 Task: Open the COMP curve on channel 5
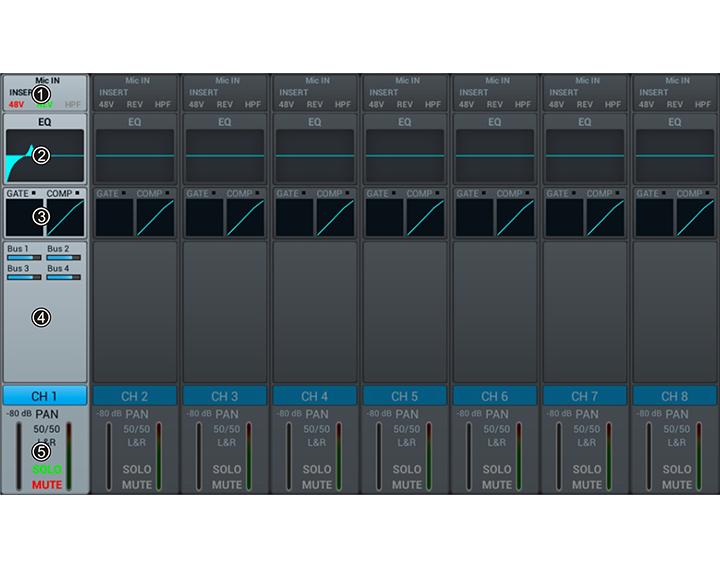coord(425,217)
